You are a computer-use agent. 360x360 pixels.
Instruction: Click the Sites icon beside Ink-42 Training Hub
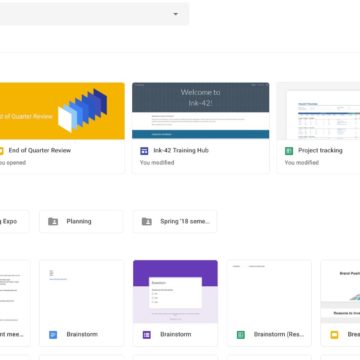pos(144,151)
